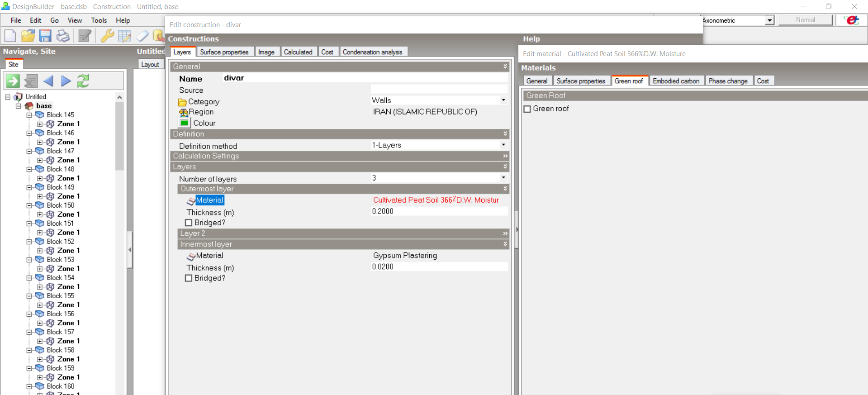868x395 pixels.
Task: Open the Category dropdown showing Walls
Action: tap(503, 100)
